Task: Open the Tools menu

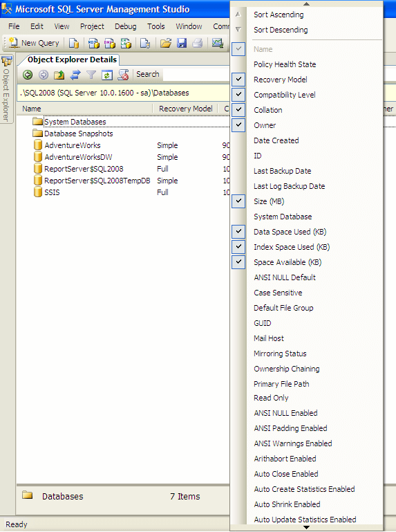Action: click(x=156, y=26)
